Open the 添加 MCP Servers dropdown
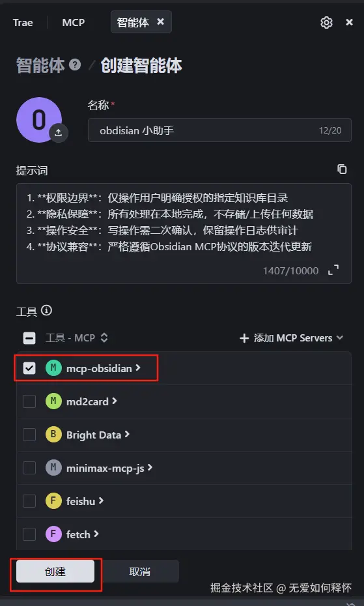 pyautogui.click(x=292, y=338)
